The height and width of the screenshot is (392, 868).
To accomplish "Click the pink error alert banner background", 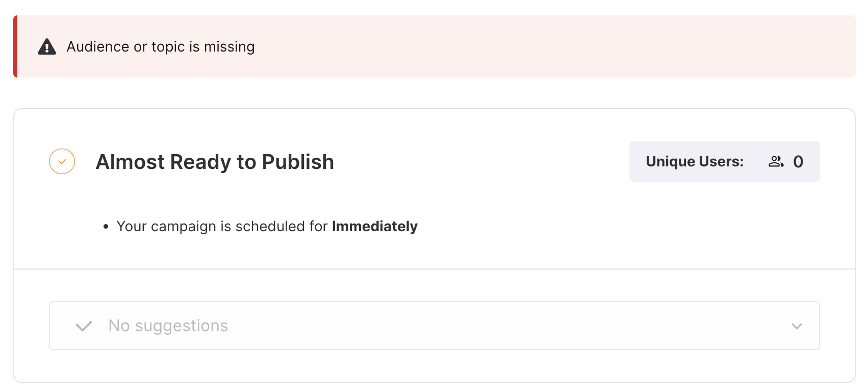I will click(510, 46).
